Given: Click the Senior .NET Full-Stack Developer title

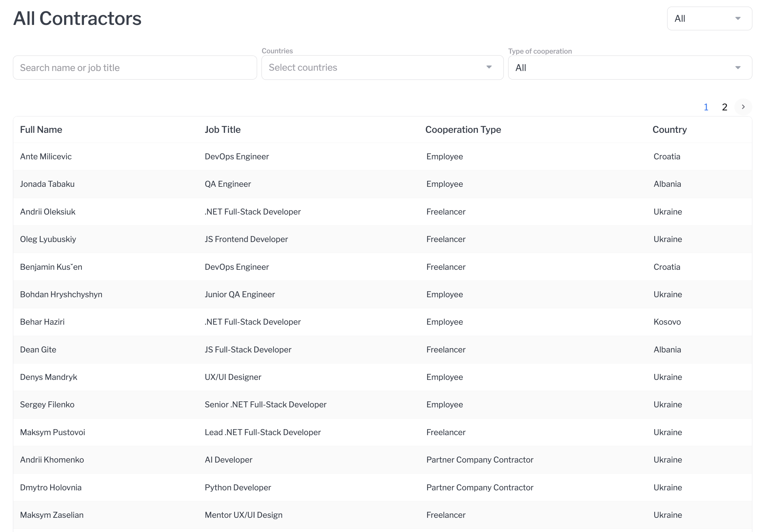Looking at the screenshot, I should [266, 405].
